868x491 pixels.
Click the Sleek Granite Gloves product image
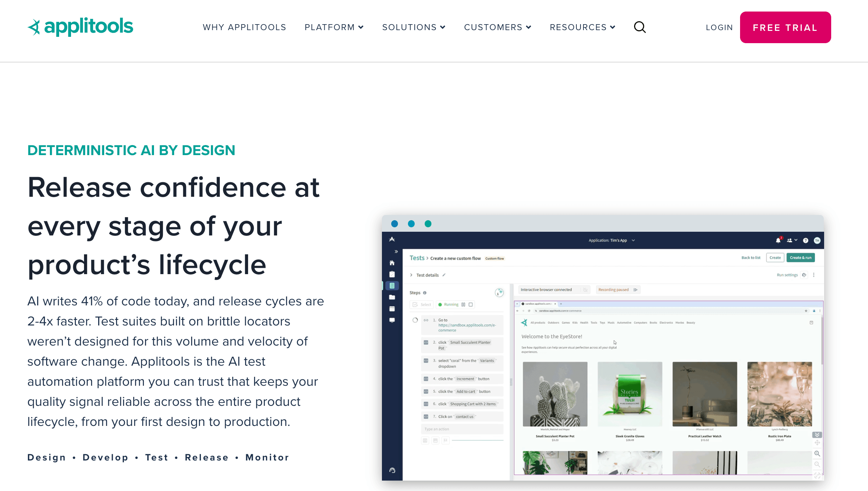pyautogui.click(x=630, y=394)
